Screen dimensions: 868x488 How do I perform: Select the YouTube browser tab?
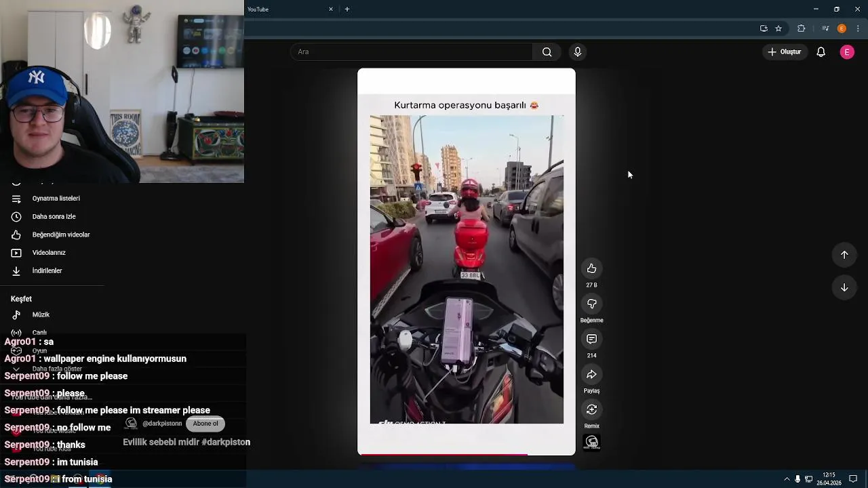(x=291, y=9)
